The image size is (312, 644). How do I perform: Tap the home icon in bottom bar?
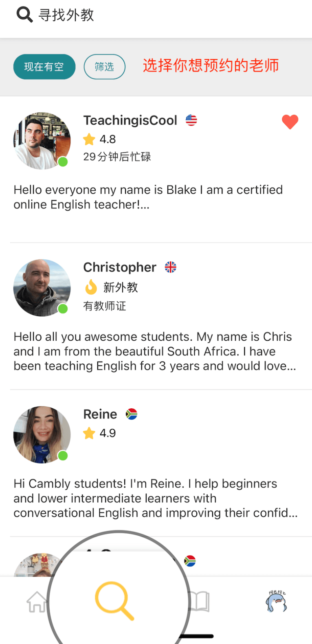tap(37, 602)
